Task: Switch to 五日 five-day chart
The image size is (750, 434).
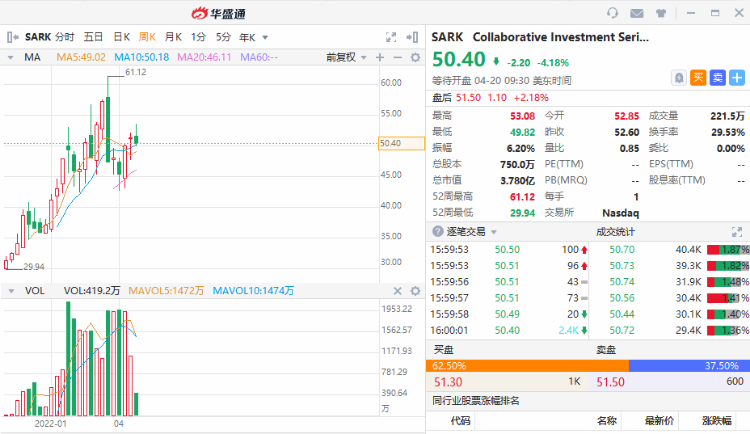Action: [93, 37]
